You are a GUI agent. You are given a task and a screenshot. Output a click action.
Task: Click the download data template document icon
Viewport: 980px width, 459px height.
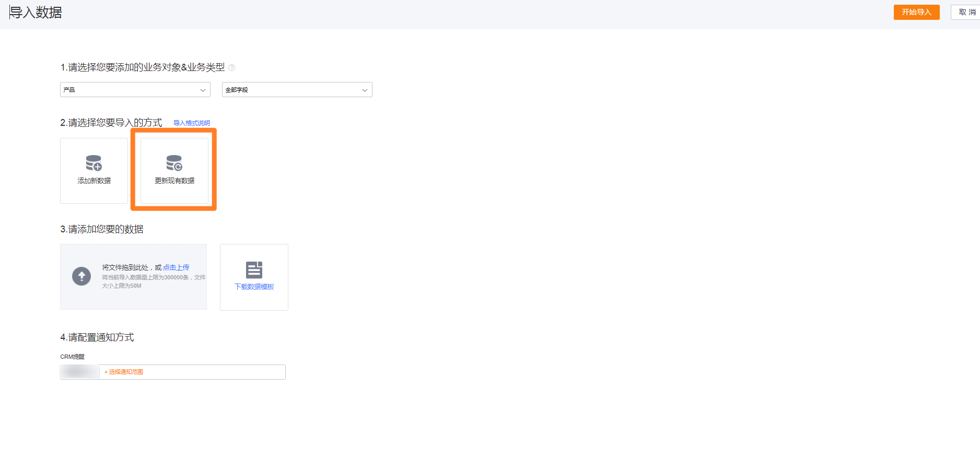pos(254,270)
